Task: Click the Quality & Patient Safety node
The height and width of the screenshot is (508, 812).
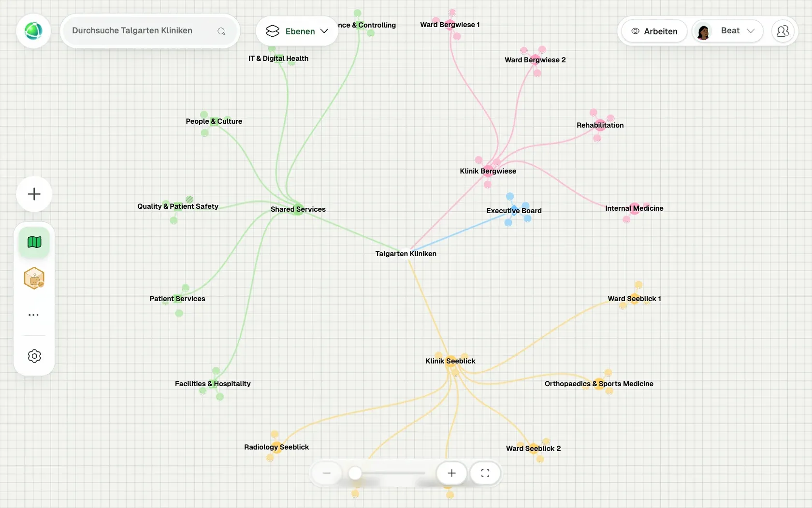Action: coord(178,206)
